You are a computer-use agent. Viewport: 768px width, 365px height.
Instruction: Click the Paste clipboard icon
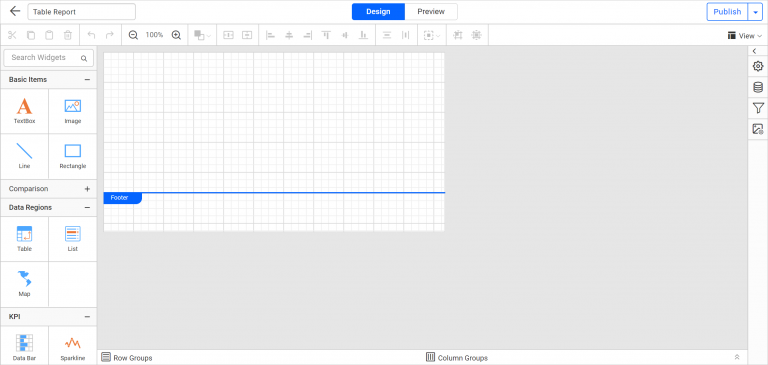(x=49, y=35)
